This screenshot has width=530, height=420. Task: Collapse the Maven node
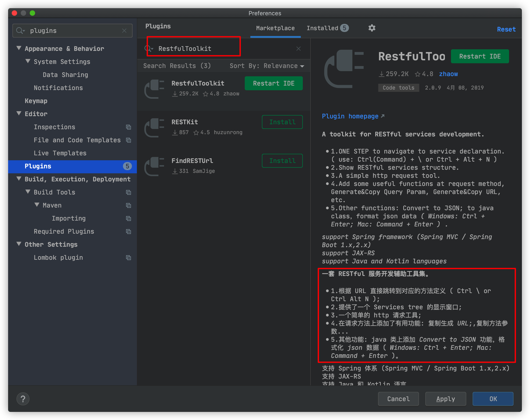37,205
